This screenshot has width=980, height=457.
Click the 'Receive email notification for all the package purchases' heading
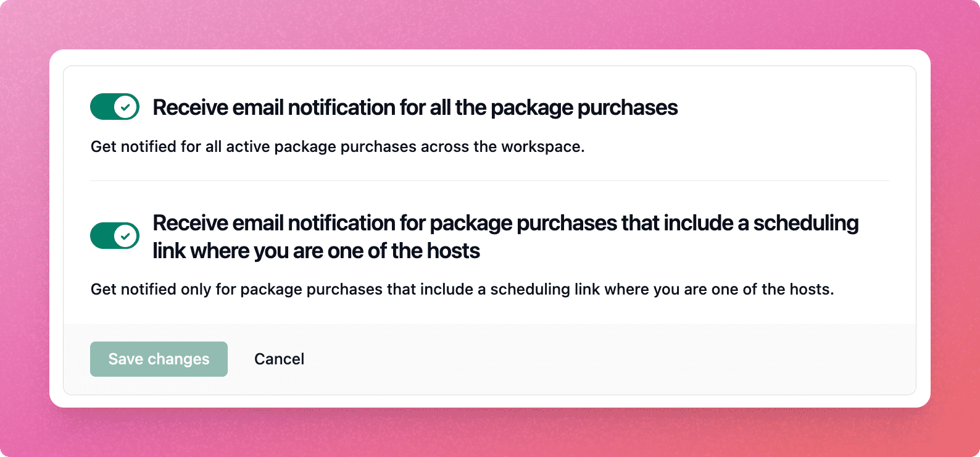[x=415, y=107]
